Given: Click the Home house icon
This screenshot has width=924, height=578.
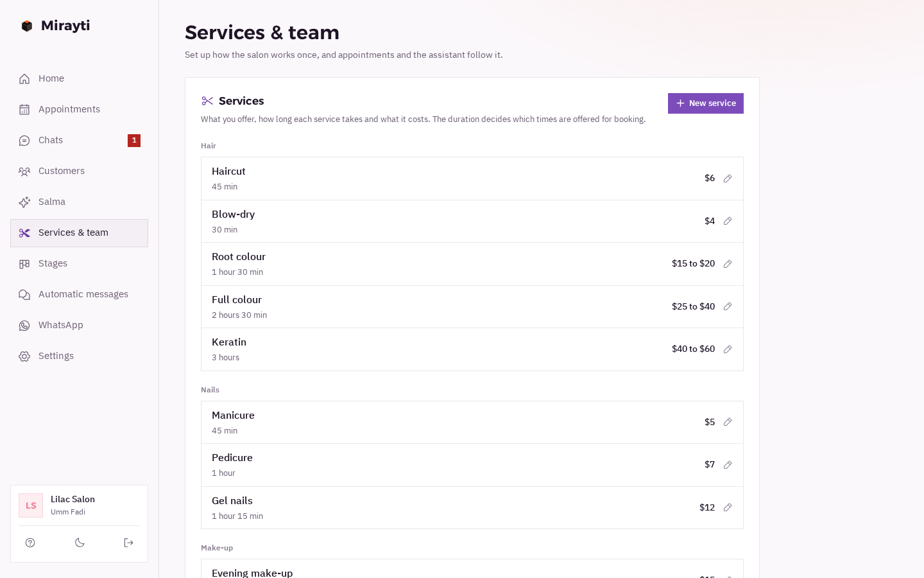Looking at the screenshot, I should [24, 79].
